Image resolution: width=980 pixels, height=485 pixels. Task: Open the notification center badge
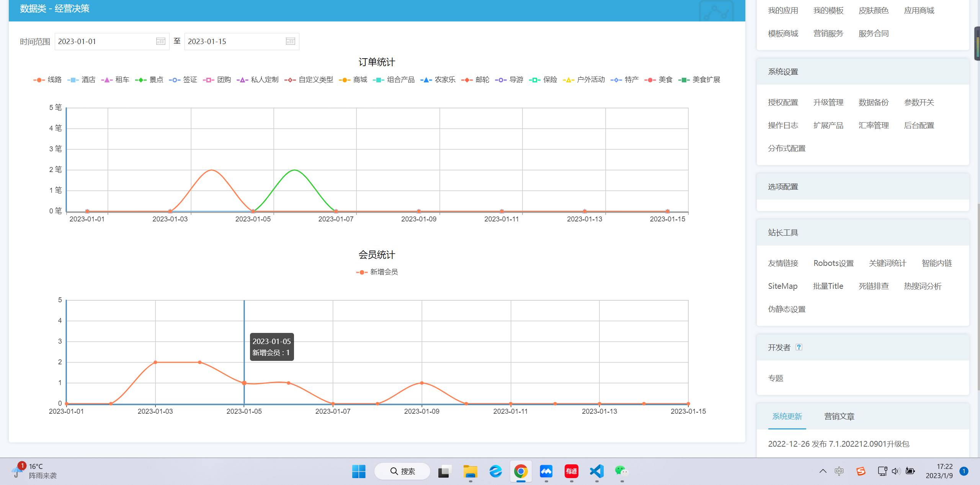[x=964, y=471]
